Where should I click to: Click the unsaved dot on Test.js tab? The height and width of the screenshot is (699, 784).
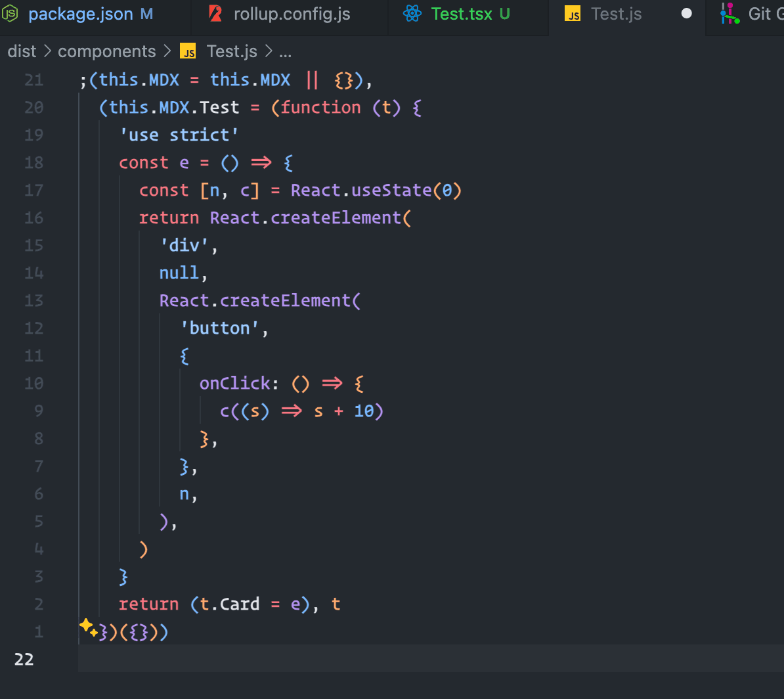(686, 14)
